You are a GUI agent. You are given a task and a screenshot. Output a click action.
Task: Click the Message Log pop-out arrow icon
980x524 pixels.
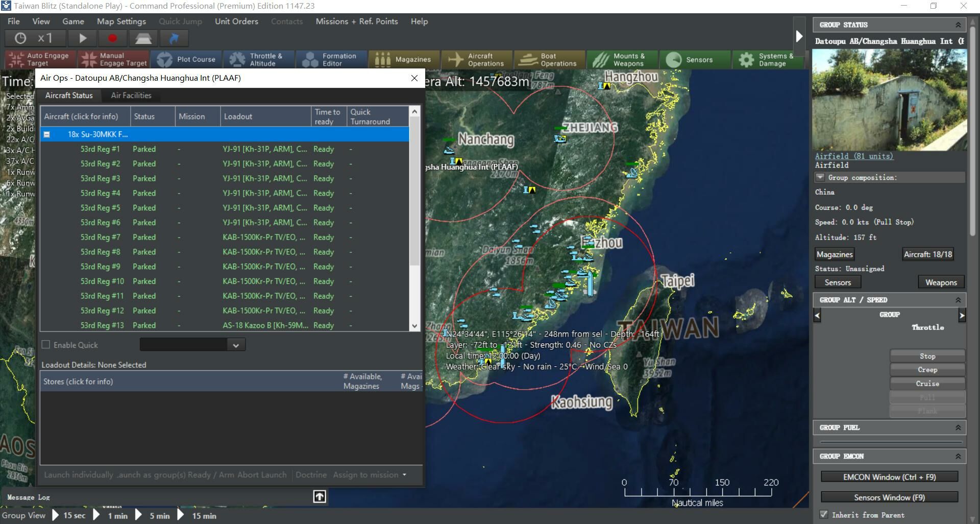(x=320, y=496)
